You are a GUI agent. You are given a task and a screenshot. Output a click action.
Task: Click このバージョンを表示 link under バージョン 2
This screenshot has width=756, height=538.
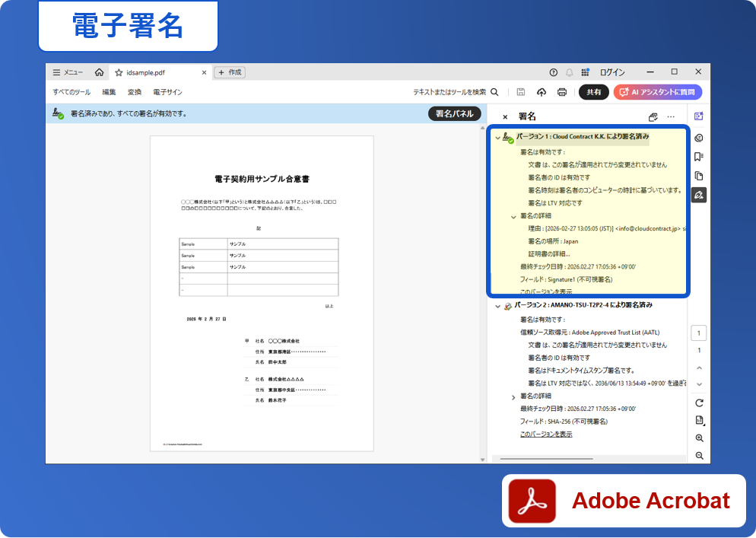pyautogui.click(x=545, y=434)
